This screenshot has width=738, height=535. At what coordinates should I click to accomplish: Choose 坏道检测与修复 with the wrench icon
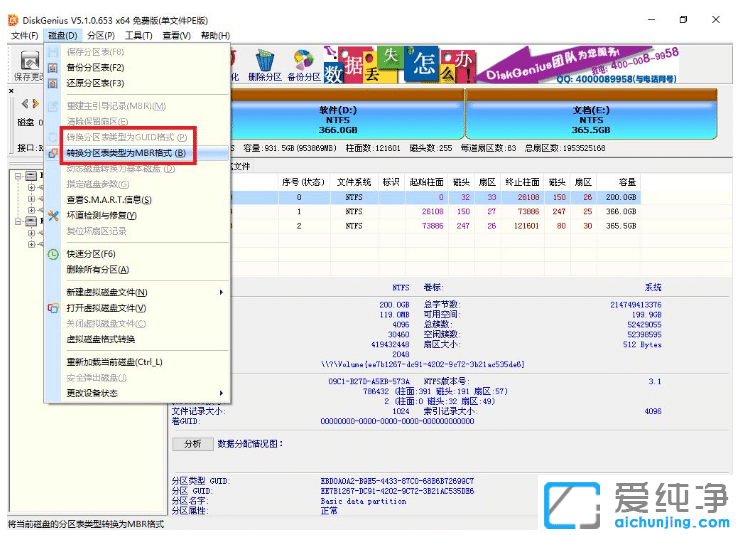pyautogui.click(x=101, y=215)
